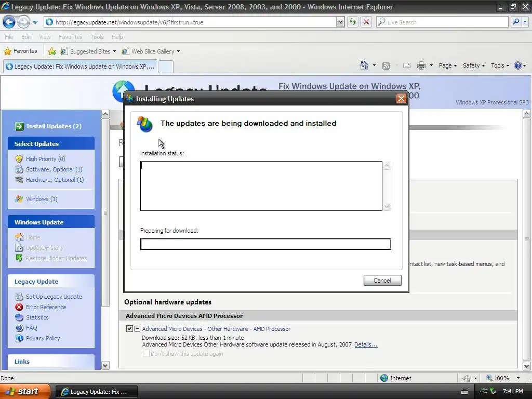Open the AMD update Details link

(366, 344)
